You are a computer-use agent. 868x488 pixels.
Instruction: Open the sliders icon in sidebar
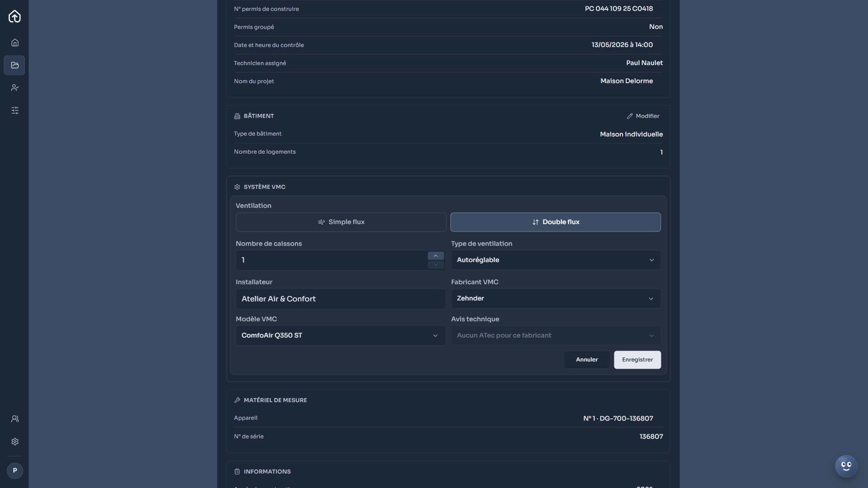[15, 110]
